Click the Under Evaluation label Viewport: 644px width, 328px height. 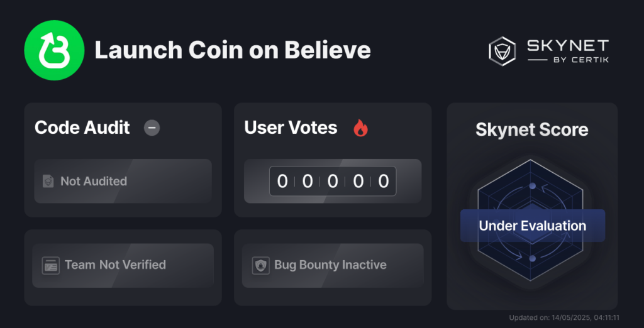[532, 226]
